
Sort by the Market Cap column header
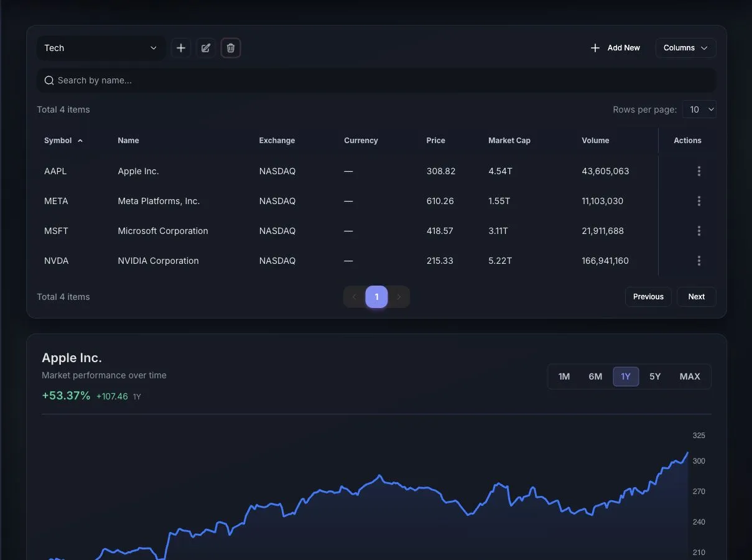[x=509, y=141]
